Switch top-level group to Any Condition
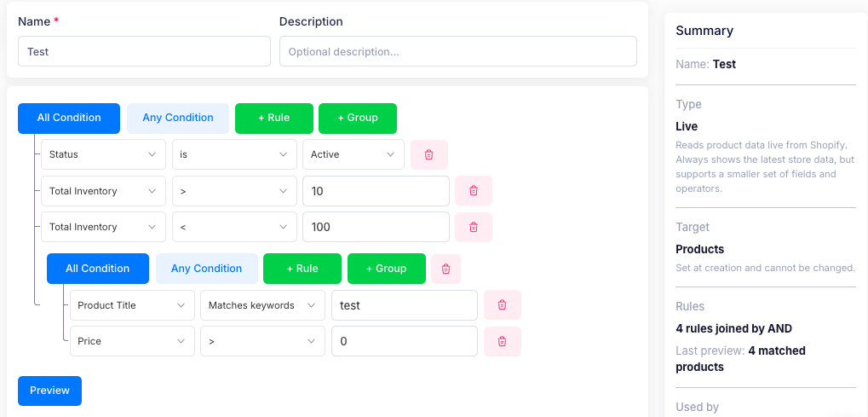 pos(178,119)
